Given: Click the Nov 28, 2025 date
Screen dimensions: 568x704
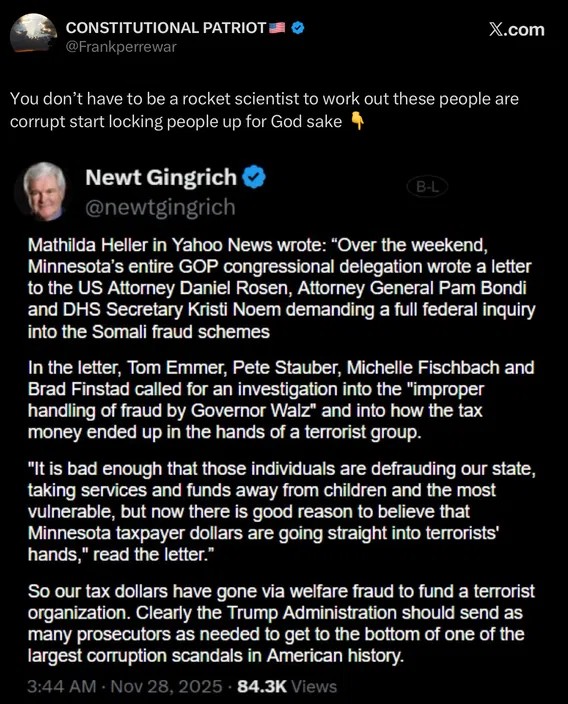Looking at the screenshot, I should tap(166, 686).
